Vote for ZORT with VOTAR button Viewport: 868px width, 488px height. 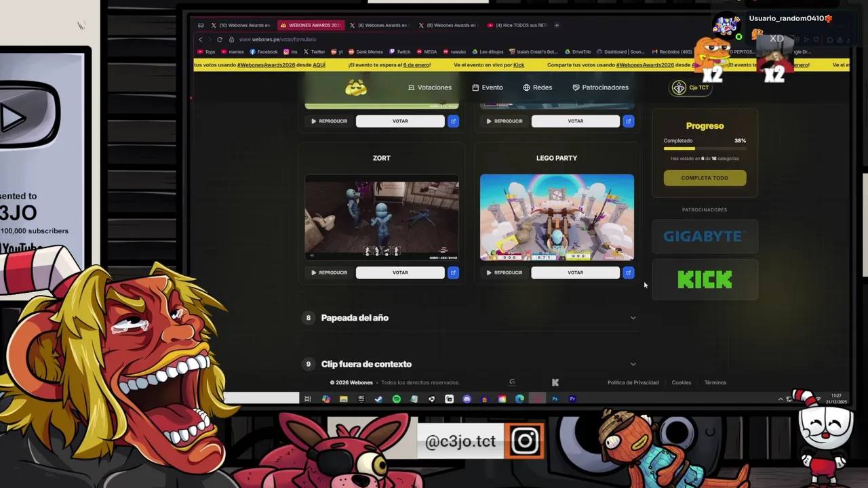pyautogui.click(x=400, y=272)
